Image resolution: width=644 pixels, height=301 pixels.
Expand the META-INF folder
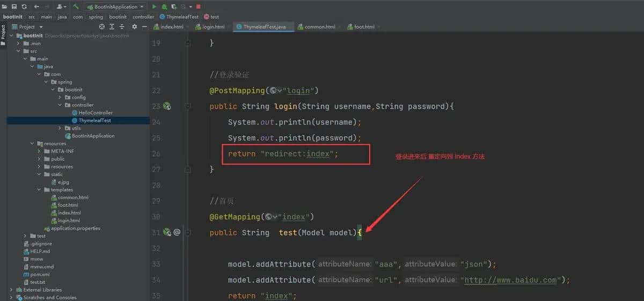(39, 151)
